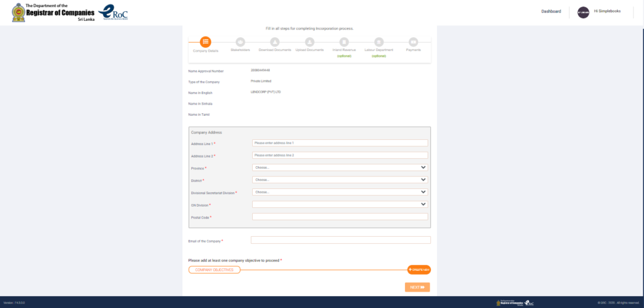Open the District dropdown
The height and width of the screenshot is (308, 644).
pos(340,180)
